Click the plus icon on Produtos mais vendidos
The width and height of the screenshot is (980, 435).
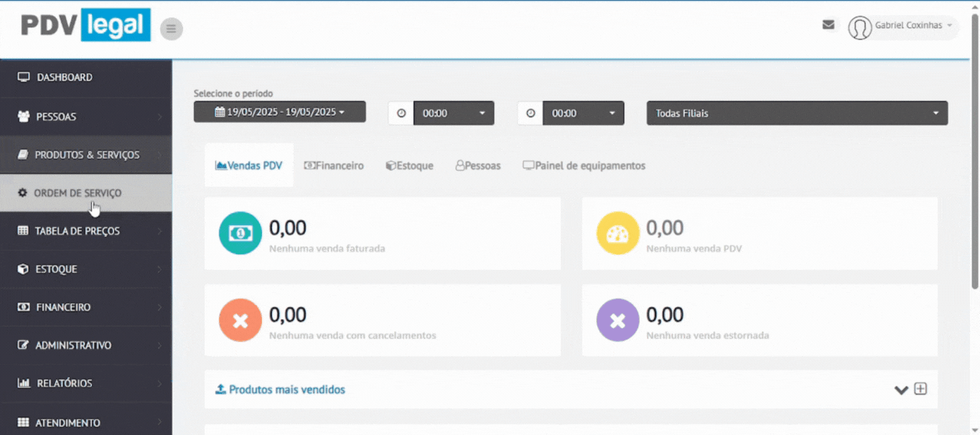pyautogui.click(x=920, y=389)
